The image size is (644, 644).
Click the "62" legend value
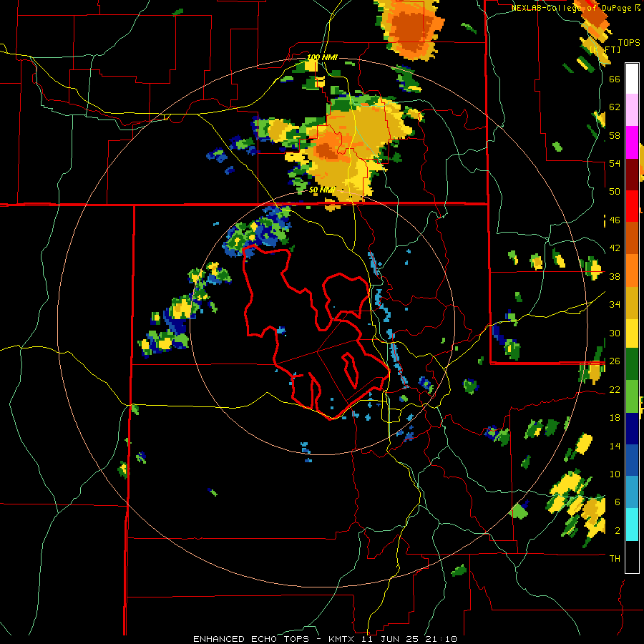pyautogui.click(x=615, y=107)
